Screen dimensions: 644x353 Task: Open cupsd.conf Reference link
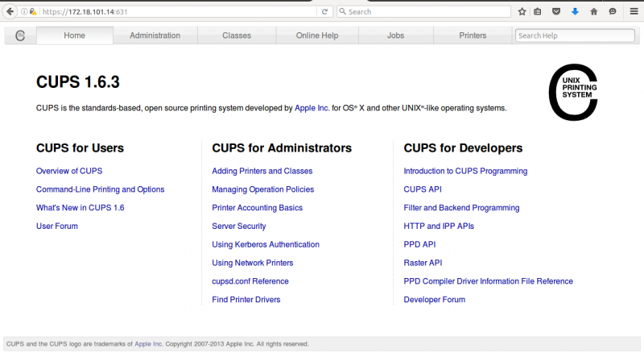250,281
